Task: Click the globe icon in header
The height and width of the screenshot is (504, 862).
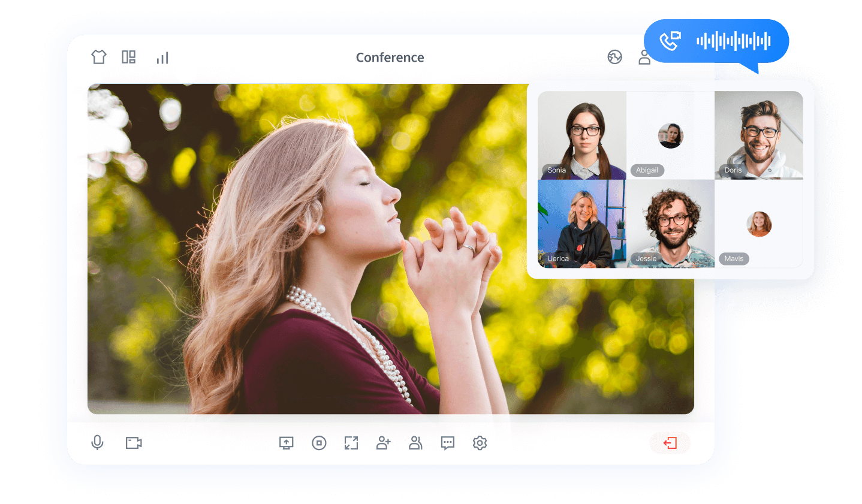Action: 614,57
